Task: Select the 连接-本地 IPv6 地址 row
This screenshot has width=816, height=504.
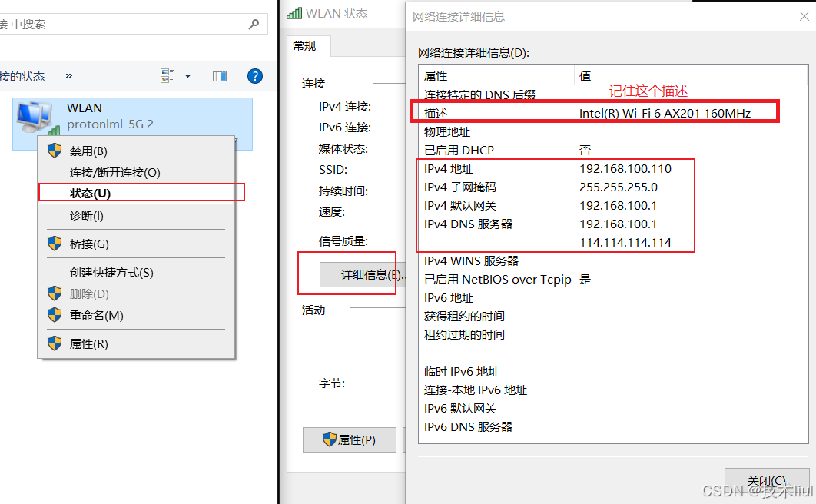Action: pyautogui.click(x=612, y=390)
